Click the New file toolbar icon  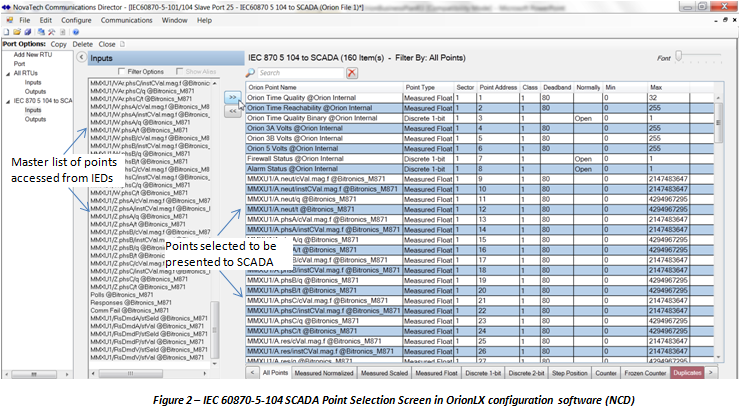pos(6,32)
